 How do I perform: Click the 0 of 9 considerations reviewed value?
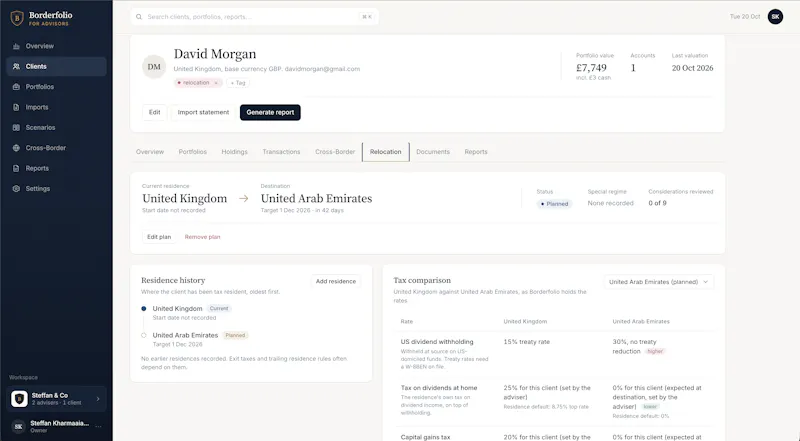tap(657, 203)
